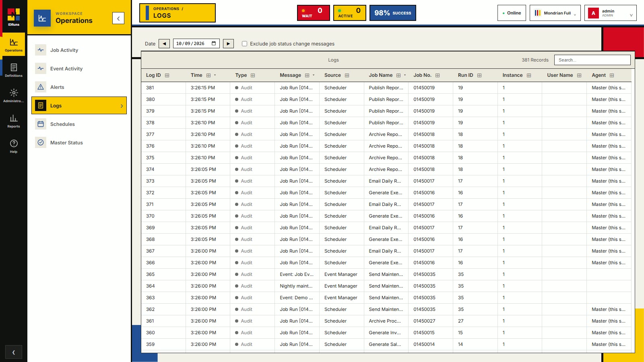644x362 pixels.
Task: Open Job No. column filter icon
Action: pyautogui.click(x=438, y=75)
